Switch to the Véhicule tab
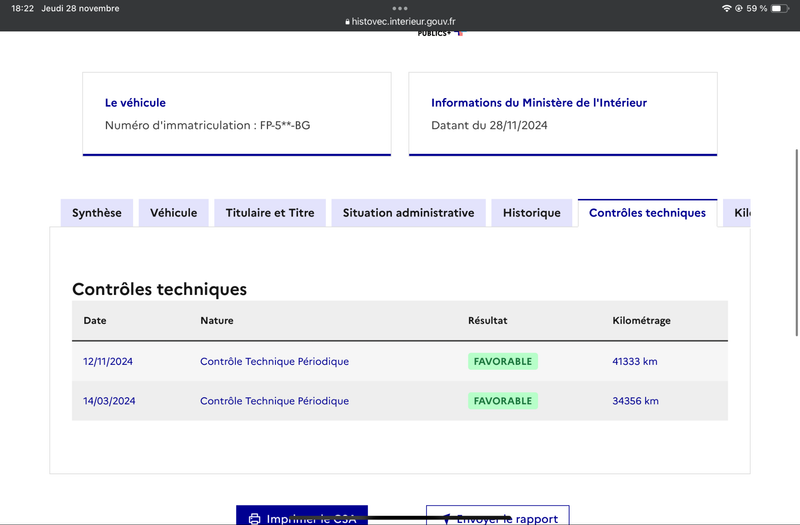Screen dimensions: 800x525 point(173,213)
